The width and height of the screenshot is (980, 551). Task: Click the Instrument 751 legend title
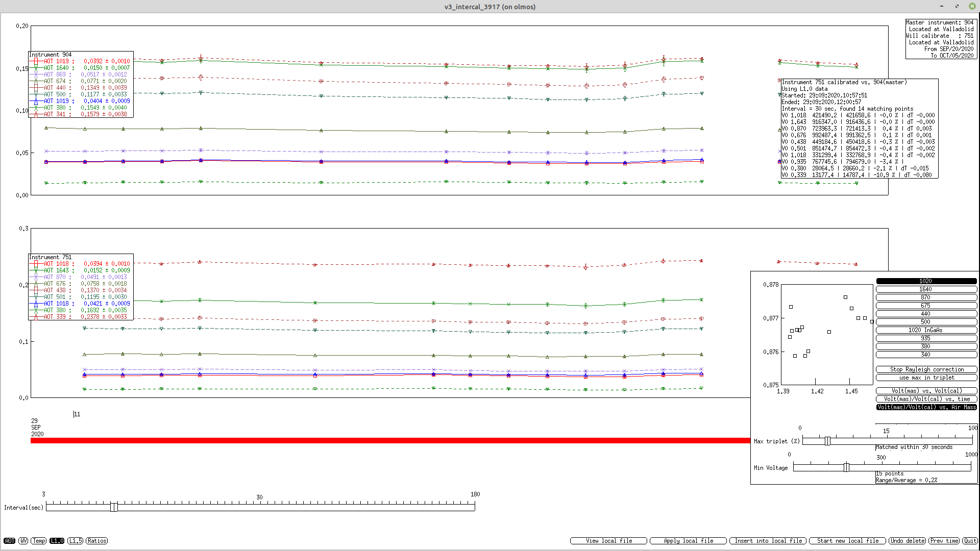point(50,257)
